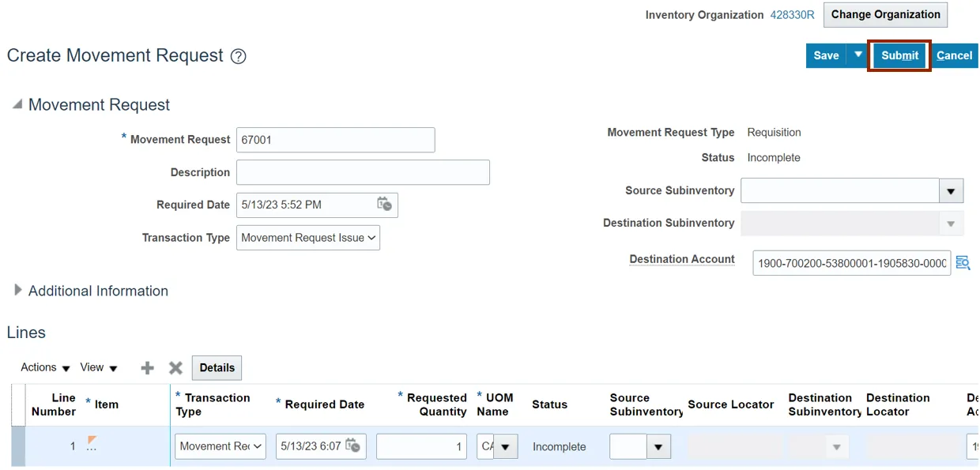The width and height of the screenshot is (980, 470).
Task: Expand Additional Information section
Action: 18,291
